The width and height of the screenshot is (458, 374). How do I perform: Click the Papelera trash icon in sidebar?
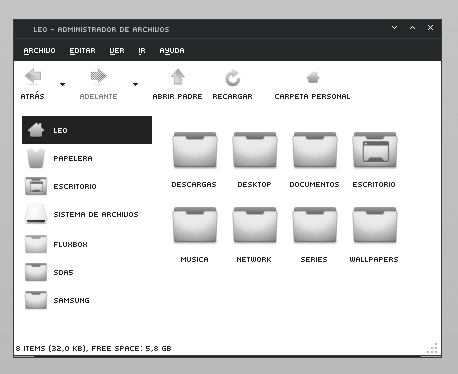pyautogui.click(x=36, y=158)
